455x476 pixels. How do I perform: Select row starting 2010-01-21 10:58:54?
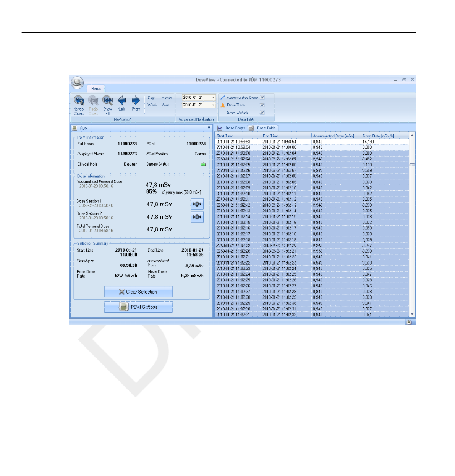[x=312, y=147]
